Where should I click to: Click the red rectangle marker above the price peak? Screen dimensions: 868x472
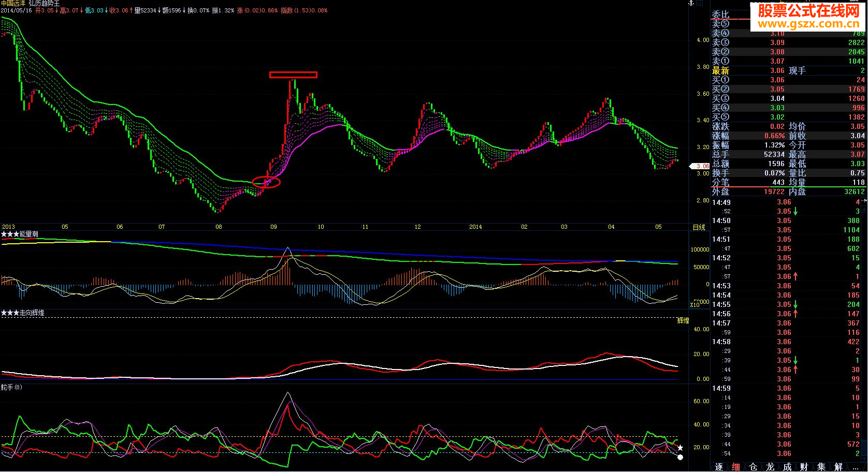(293, 75)
